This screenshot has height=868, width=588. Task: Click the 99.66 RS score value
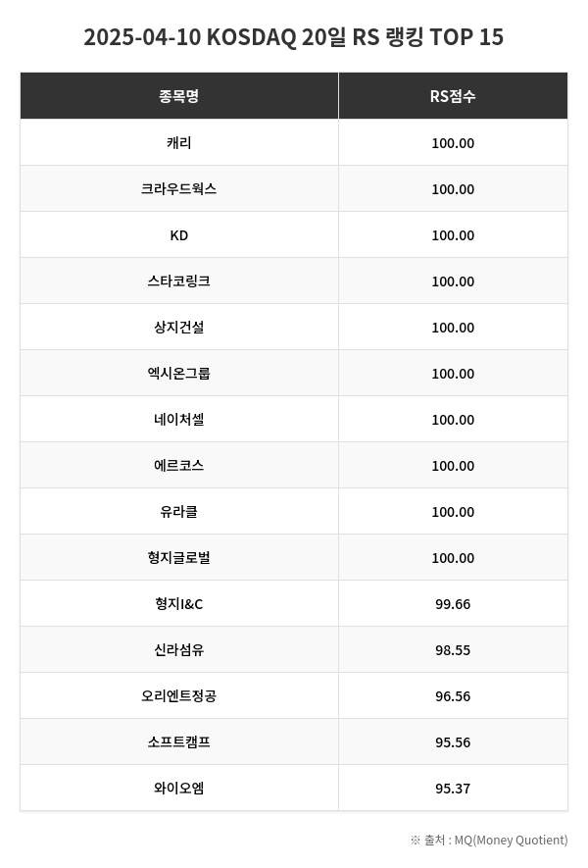tap(453, 604)
